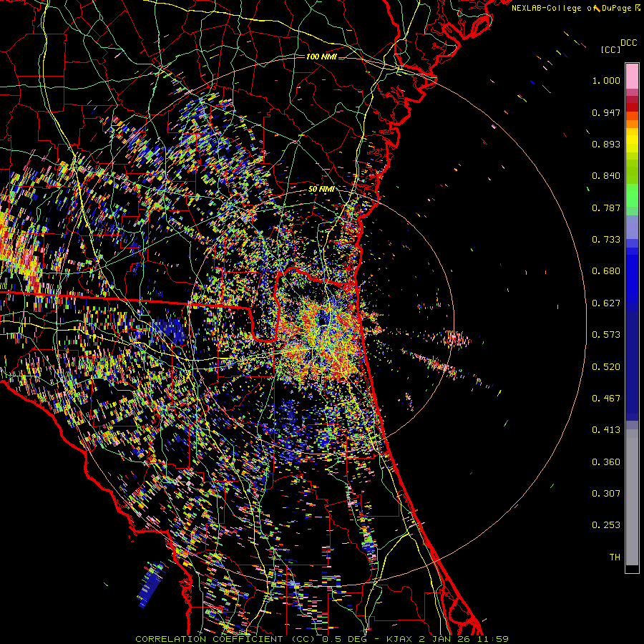
Task: Click the 0.947 legend value
Action: (606, 112)
